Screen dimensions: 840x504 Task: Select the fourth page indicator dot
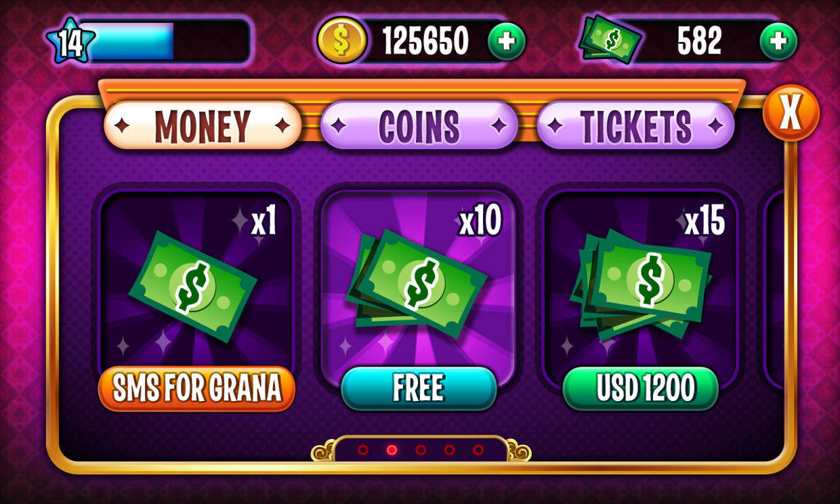point(449,450)
